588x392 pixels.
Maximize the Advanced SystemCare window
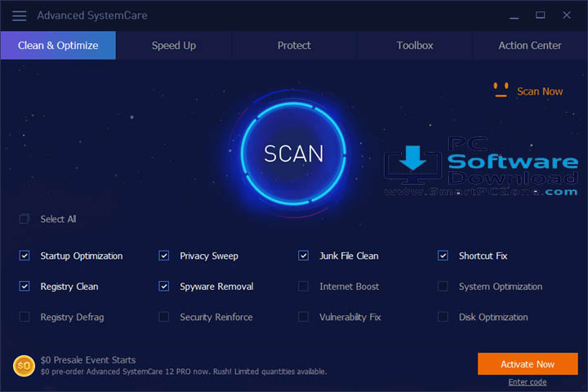click(x=540, y=15)
